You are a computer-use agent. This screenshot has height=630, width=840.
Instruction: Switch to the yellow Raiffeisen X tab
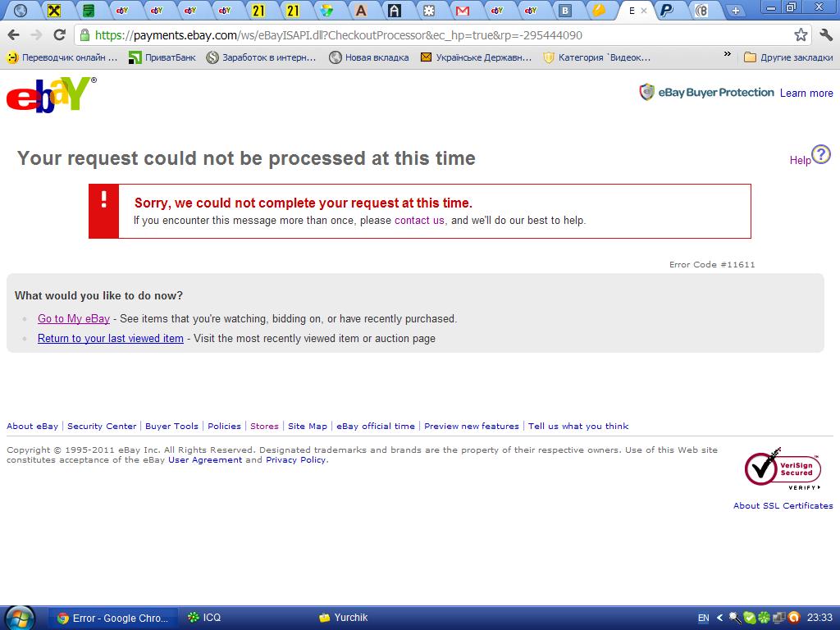(x=54, y=10)
